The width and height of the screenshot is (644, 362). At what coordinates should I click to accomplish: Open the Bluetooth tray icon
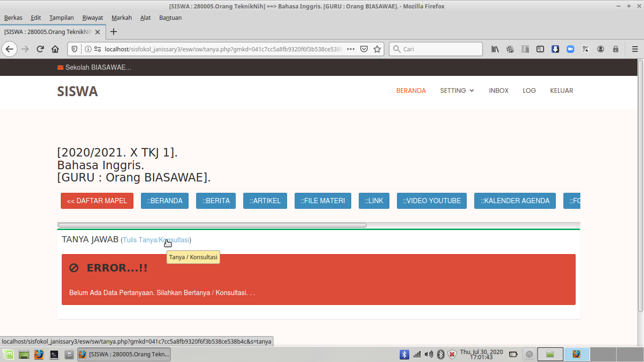pyautogui.click(x=404, y=354)
